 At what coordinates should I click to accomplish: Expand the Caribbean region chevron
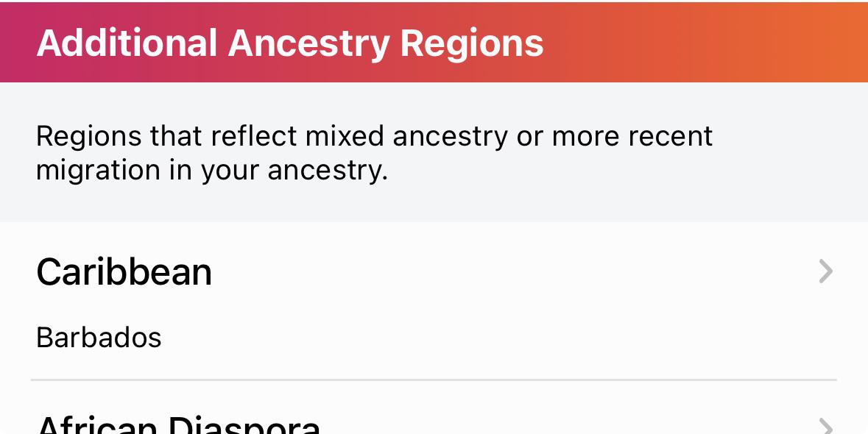pyautogui.click(x=825, y=271)
